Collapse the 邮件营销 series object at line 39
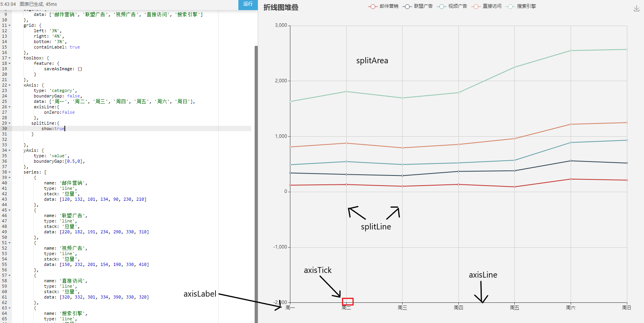644x323 pixels. point(10,177)
